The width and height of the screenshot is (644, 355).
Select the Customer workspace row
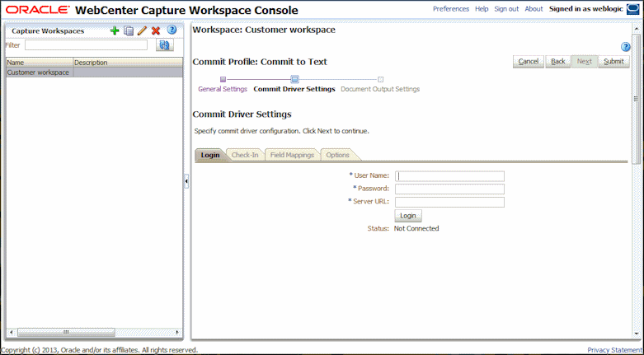point(95,72)
